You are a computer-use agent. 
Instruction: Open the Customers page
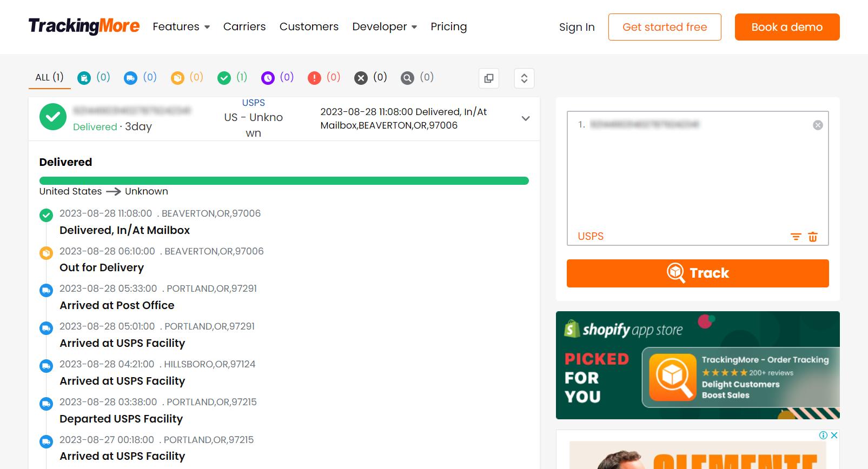pos(309,26)
